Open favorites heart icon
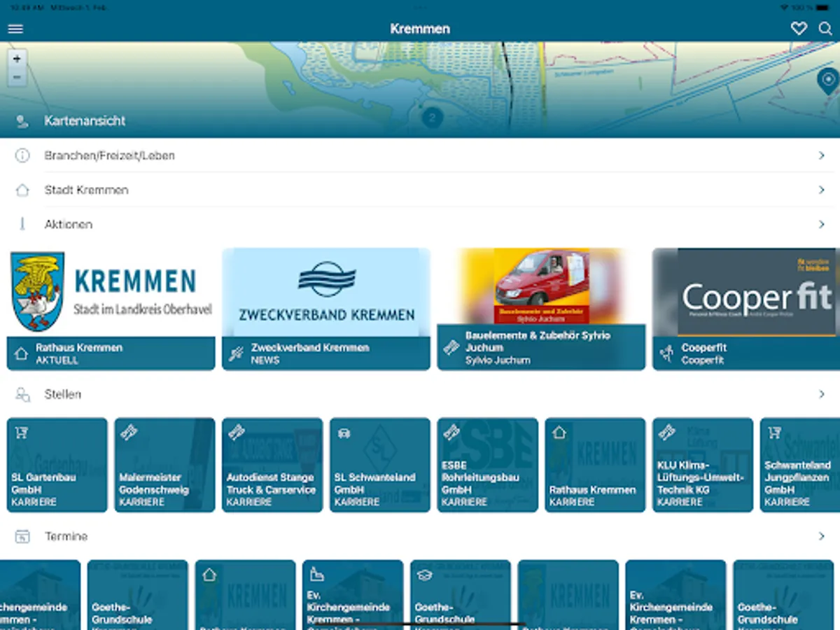Screen dimensions: 840x630 799,29
